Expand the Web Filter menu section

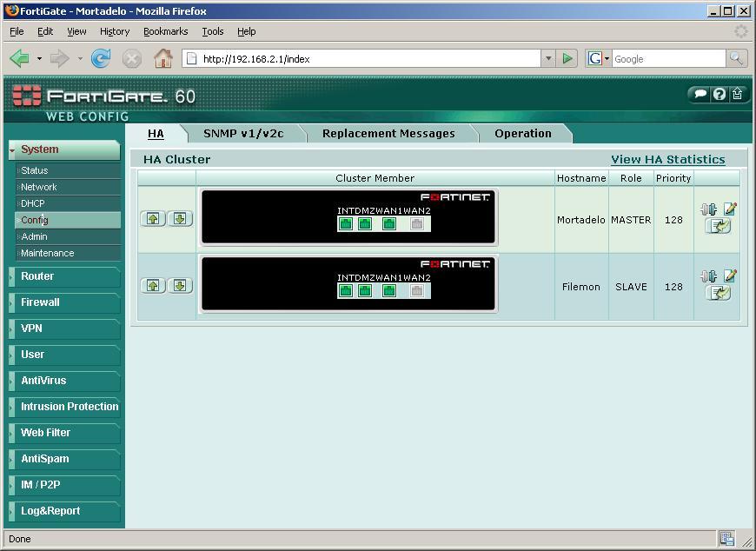(x=64, y=433)
